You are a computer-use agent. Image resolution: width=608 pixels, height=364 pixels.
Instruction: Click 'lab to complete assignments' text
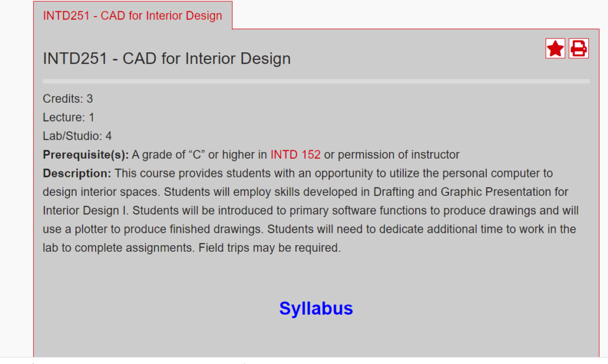point(119,248)
